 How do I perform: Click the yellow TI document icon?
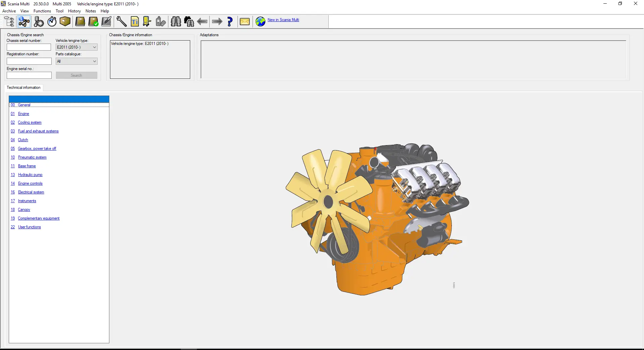click(135, 22)
